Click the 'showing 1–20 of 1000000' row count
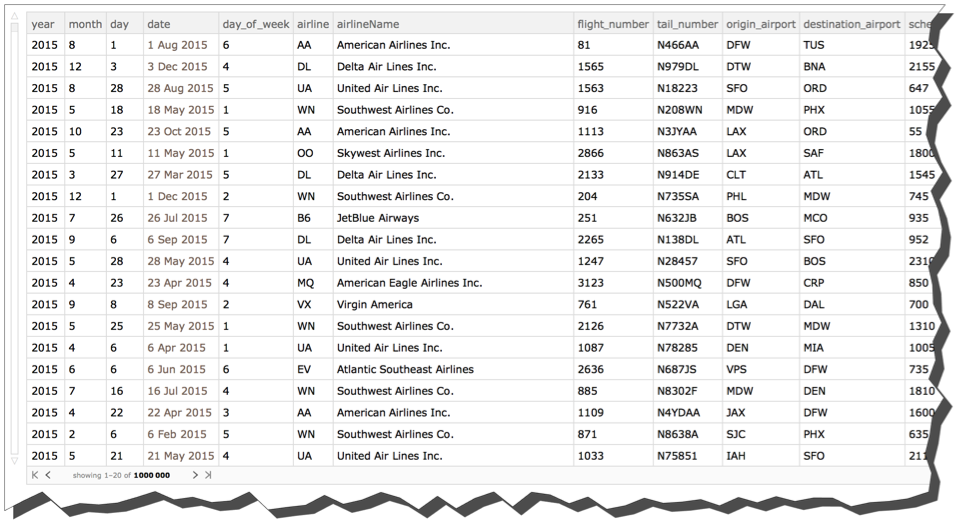959x524 pixels. tap(121, 475)
